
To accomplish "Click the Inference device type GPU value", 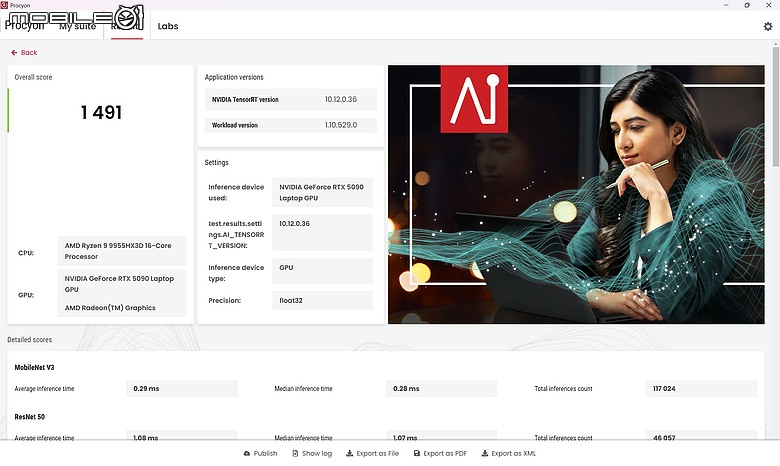I will click(x=322, y=271).
